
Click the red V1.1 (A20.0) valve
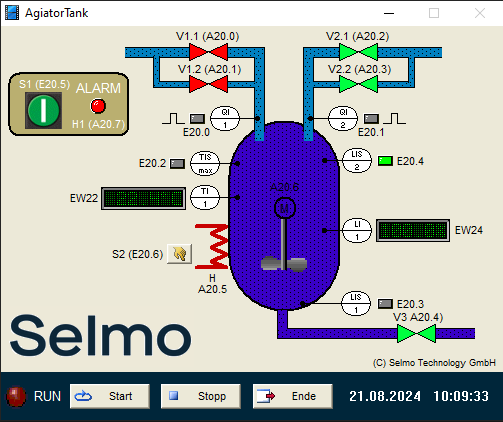click(x=209, y=52)
